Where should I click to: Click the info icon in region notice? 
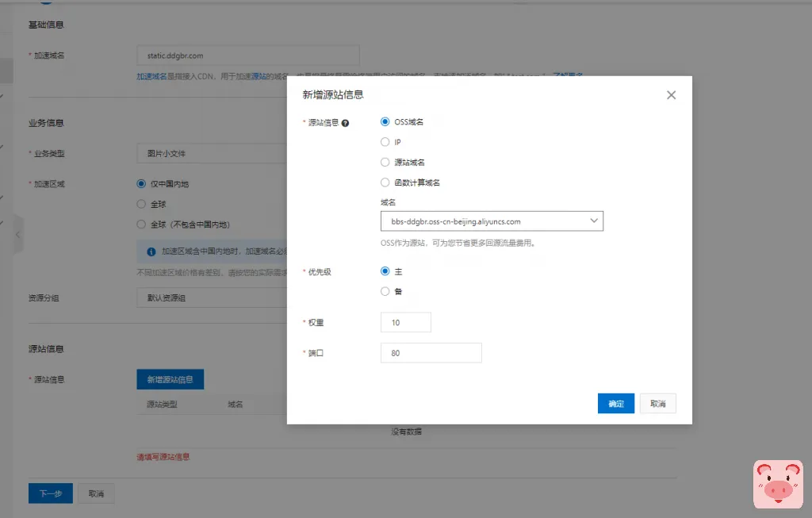pyautogui.click(x=151, y=251)
